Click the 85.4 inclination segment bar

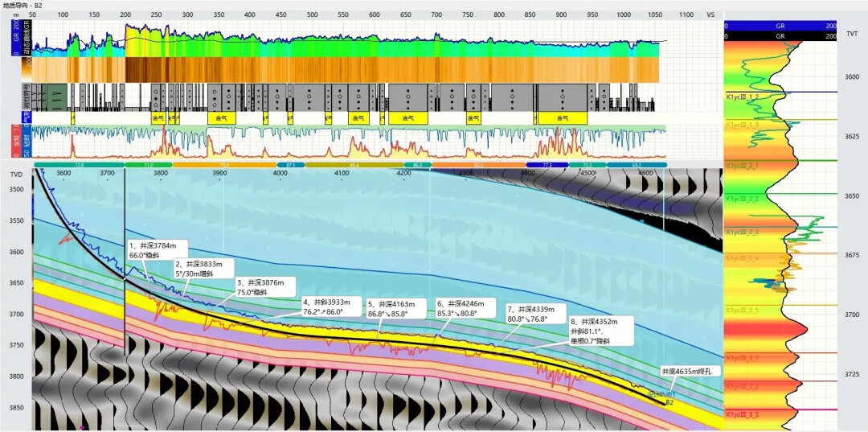click(x=354, y=165)
